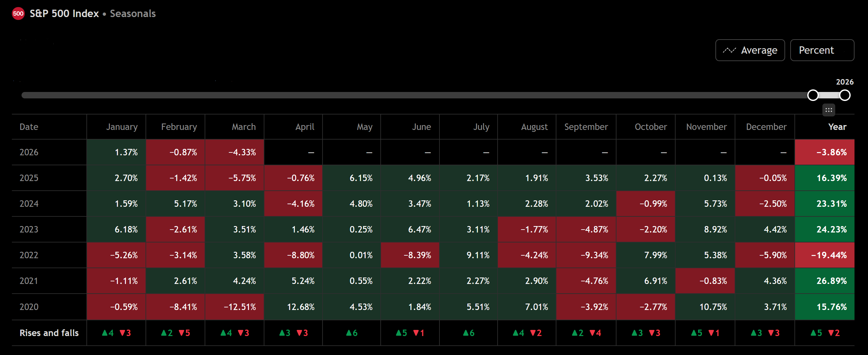Click the 12.68% April 2020 cell
The height and width of the screenshot is (355, 868).
pyautogui.click(x=300, y=307)
